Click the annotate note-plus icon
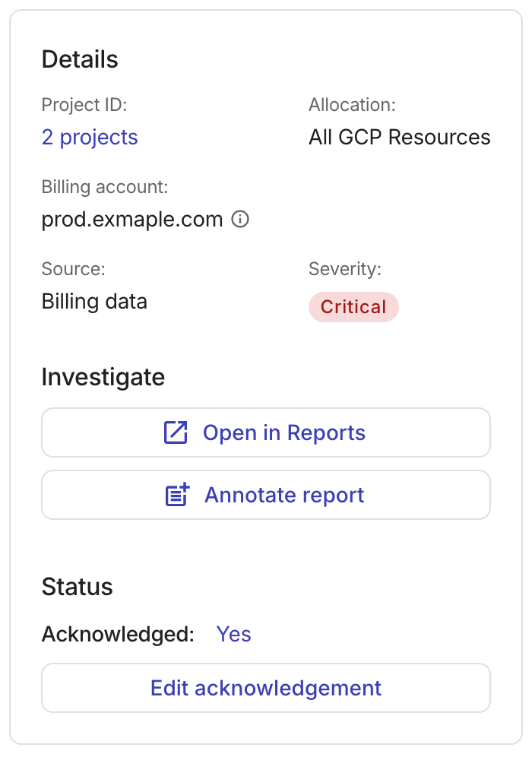This screenshot has height=757, width=532. (x=177, y=495)
